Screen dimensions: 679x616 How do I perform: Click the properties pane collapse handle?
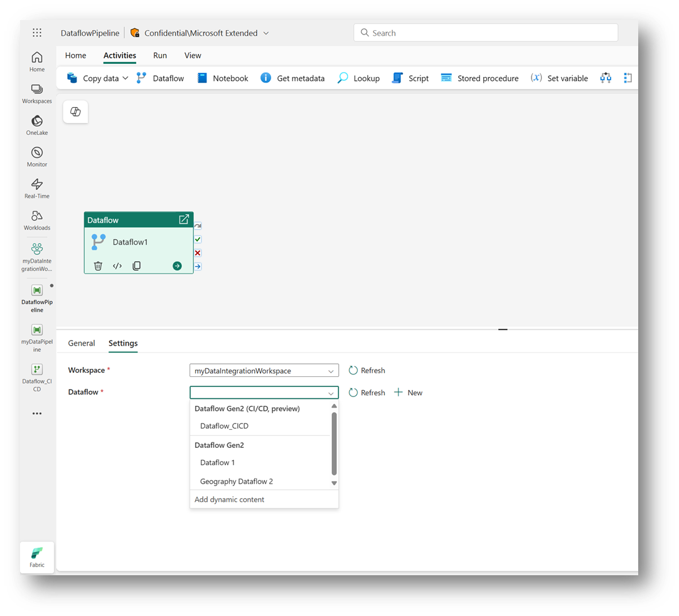coord(502,329)
